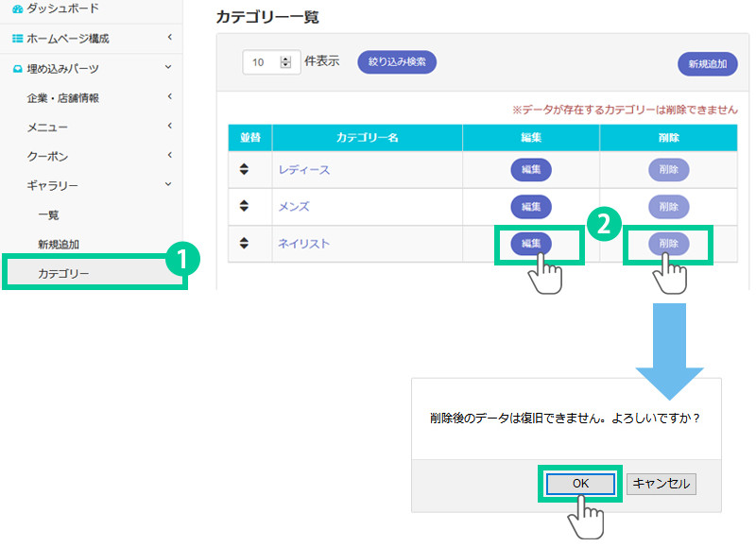Open 新規追加 under ギャラリー in sidebar
This screenshot has width=756, height=547.
pyautogui.click(x=59, y=244)
